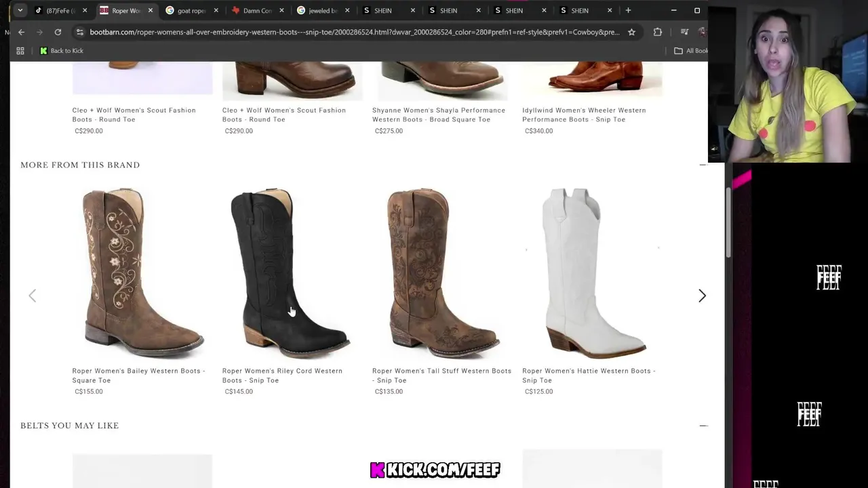Image resolution: width=868 pixels, height=488 pixels.
Task: Open the bookmarks bar apps grid icon
Action: [x=20, y=51]
